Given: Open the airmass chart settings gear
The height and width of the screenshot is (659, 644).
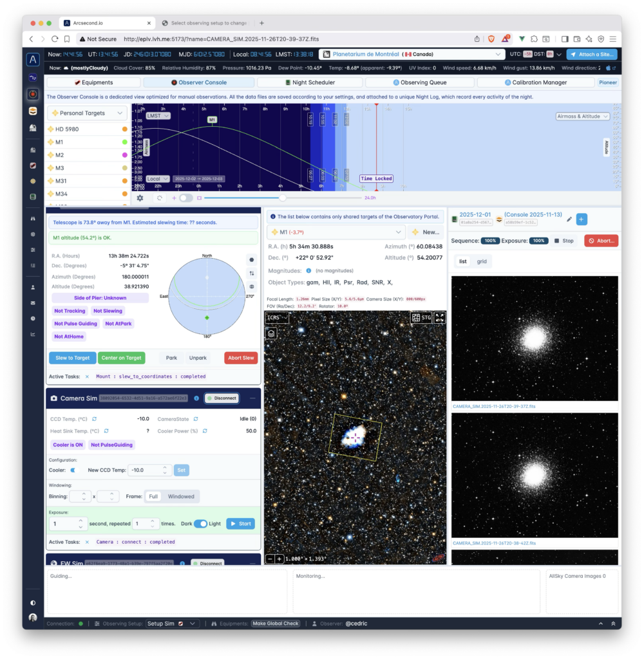Looking at the screenshot, I should (x=140, y=198).
